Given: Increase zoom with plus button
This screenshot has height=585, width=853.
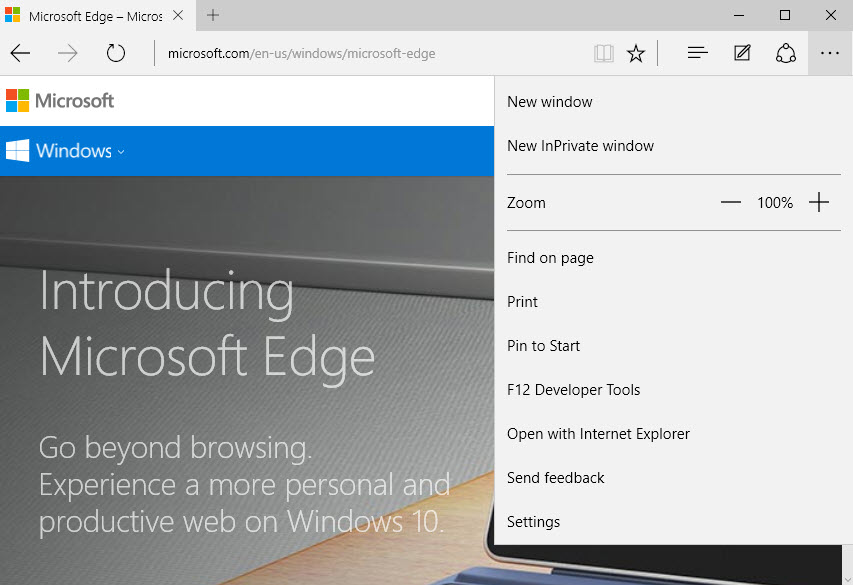Looking at the screenshot, I should tap(819, 202).
